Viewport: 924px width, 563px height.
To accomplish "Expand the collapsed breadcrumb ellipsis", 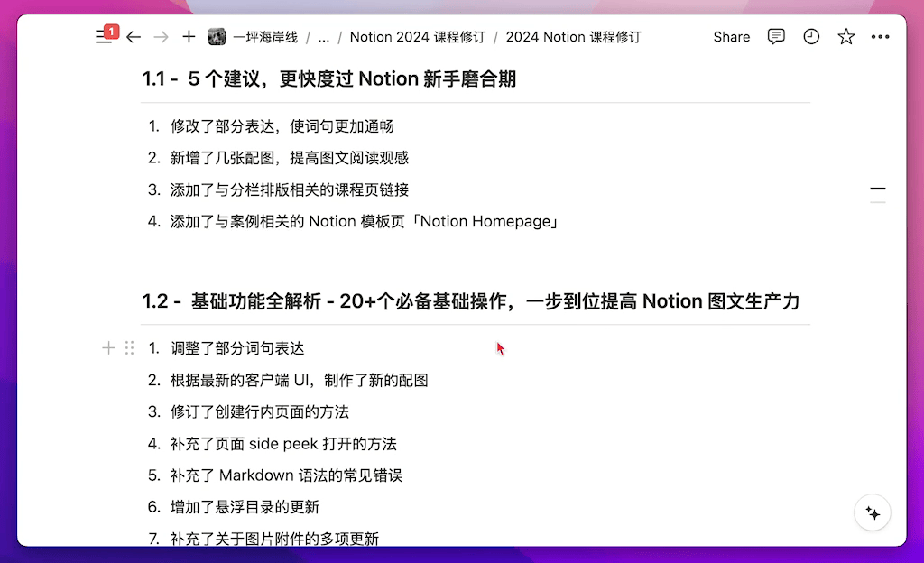I will pyautogui.click(x=324, y=37).
